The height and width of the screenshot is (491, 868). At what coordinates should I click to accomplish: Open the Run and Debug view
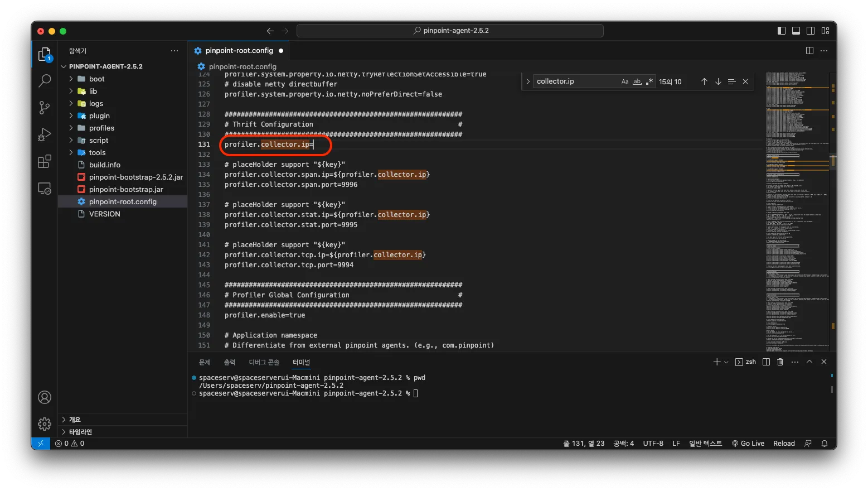tap(45, 134)
